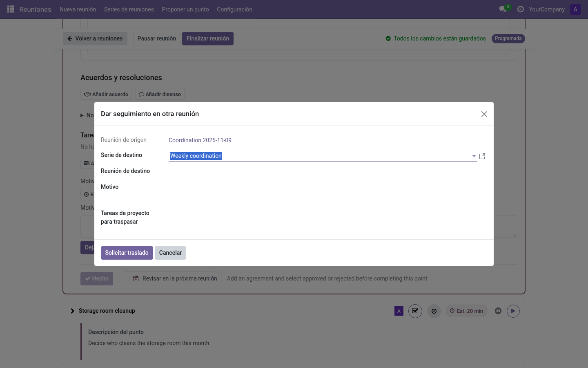This screenshot has height=368, width=588.
Task: Click the Programada status badge
Action: 508,38
